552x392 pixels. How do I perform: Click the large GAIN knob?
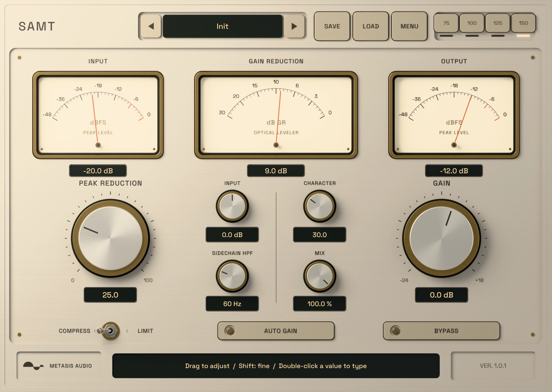coord(442,238)
